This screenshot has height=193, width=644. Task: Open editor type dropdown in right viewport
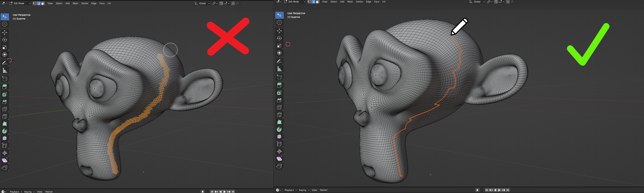click(x=279, y=2)
